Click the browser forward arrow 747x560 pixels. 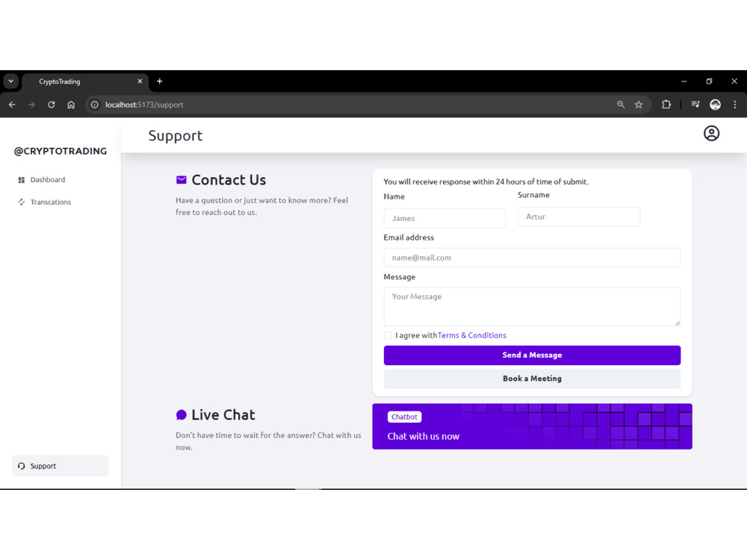(31, 105)
